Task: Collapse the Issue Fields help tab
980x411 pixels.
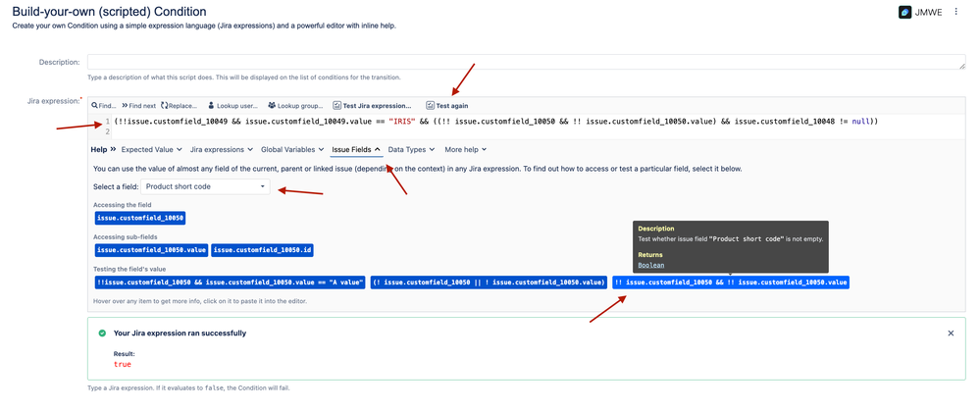Action: click(x=356, y=150)
